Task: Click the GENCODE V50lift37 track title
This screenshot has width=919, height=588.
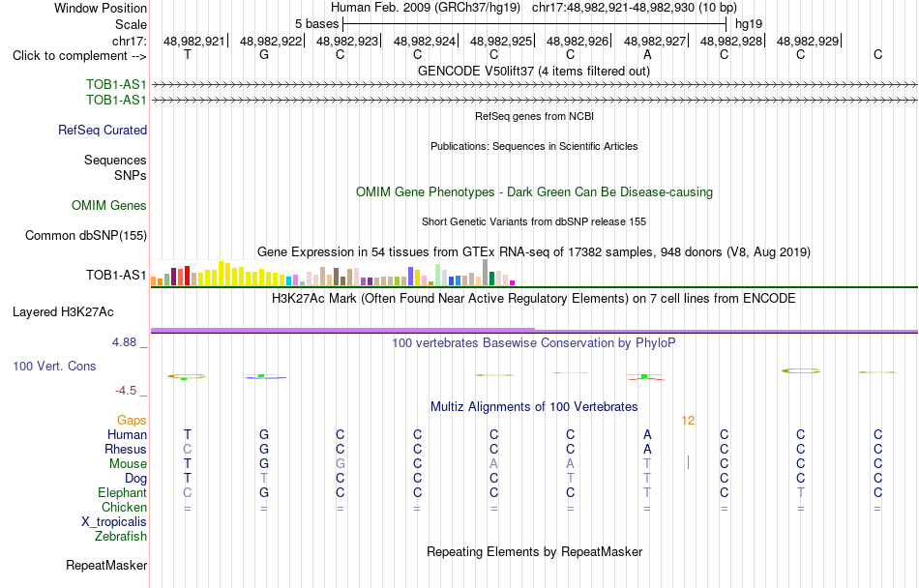Action: point(533,71)
